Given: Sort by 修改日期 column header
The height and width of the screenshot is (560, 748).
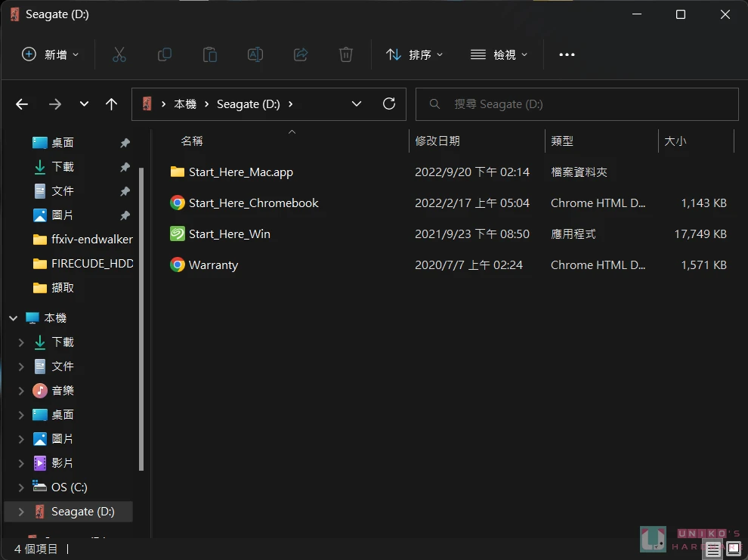Looking at the screenshot, I should tap(437, 141).
